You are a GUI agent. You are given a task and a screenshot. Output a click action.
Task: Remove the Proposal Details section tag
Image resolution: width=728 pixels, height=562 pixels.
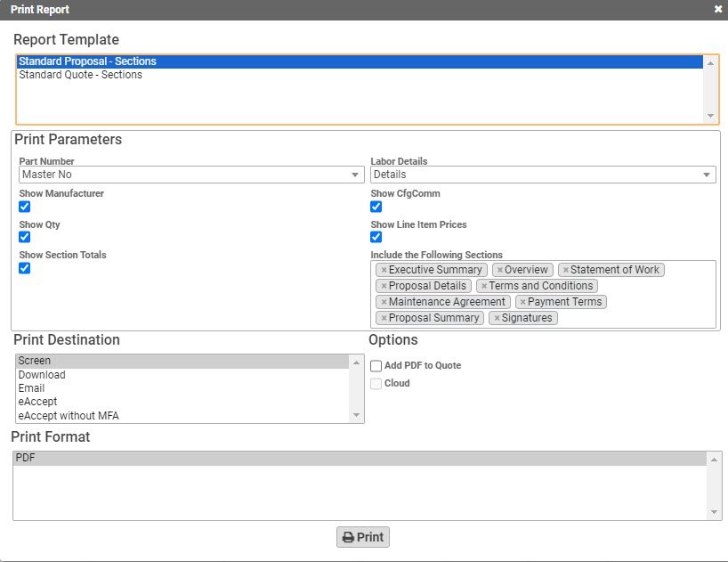(384, 286)
